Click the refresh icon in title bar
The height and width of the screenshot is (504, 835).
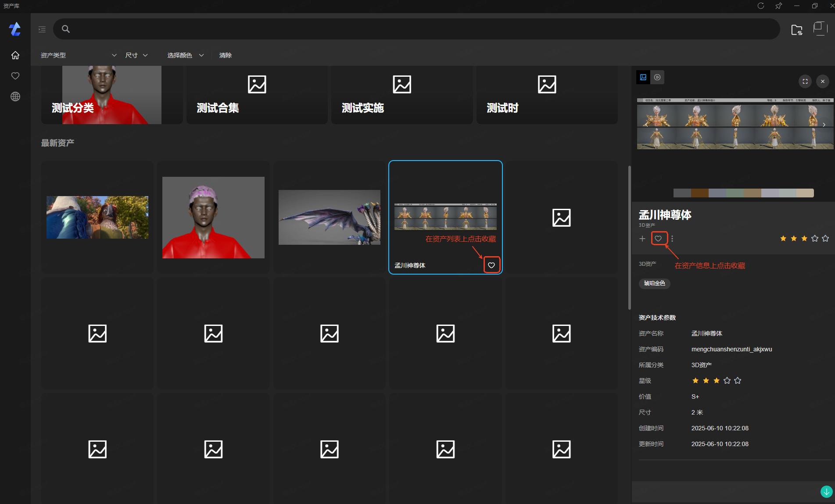pos(761,6)
